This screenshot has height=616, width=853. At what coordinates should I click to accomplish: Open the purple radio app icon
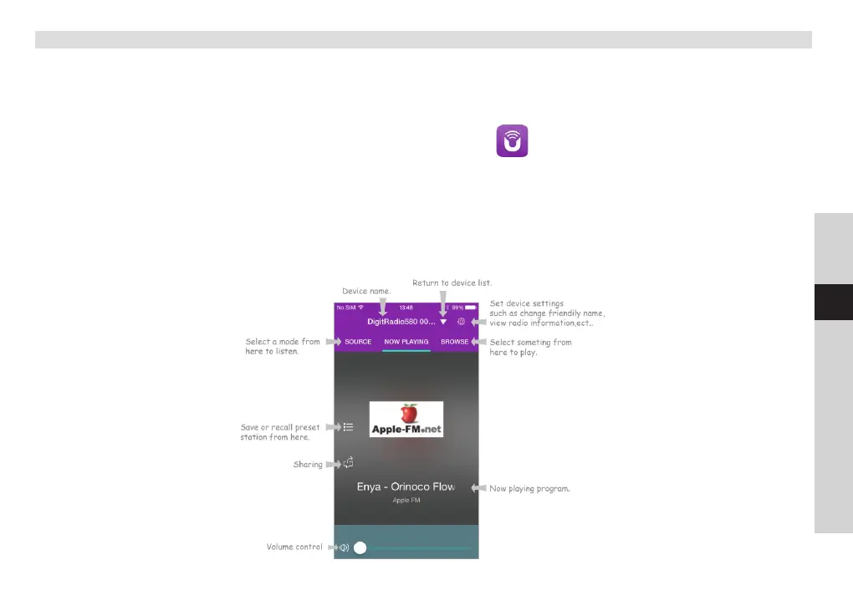coord(512,140)
